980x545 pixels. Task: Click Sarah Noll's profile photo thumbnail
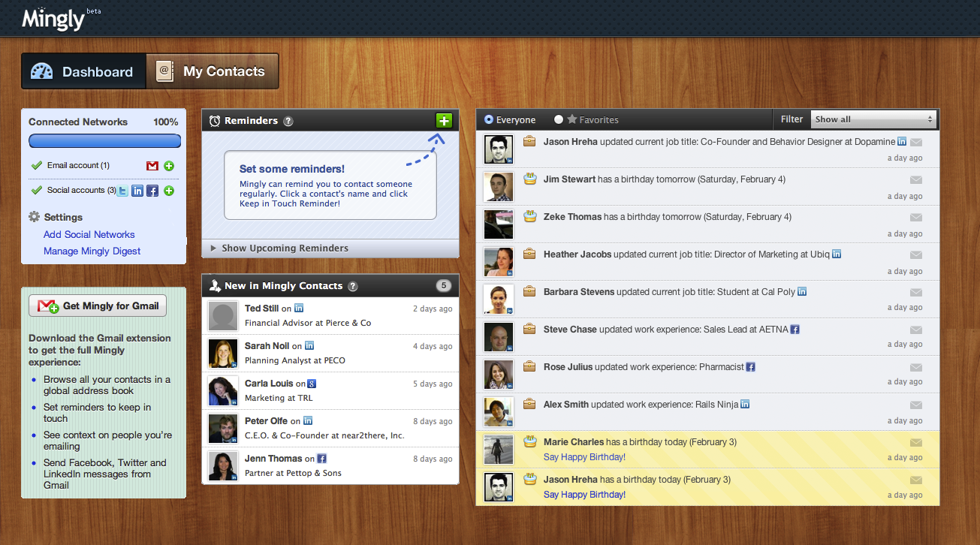point(223,353)
